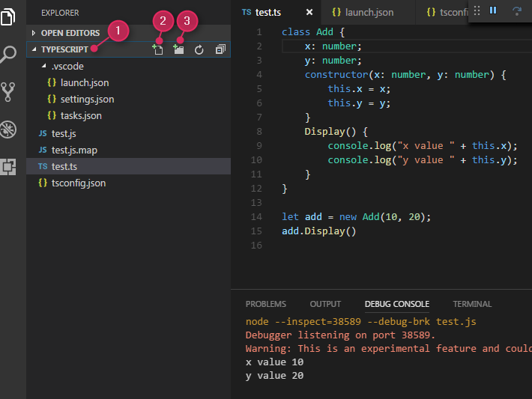Open the Search view icon

pyautogui.click(x=9, y=54)
